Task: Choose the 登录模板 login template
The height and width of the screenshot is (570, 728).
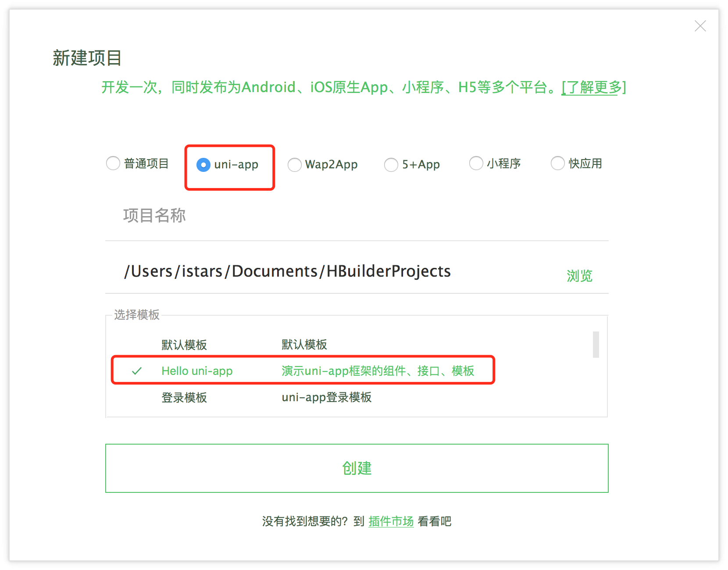Action: [184, 398]
